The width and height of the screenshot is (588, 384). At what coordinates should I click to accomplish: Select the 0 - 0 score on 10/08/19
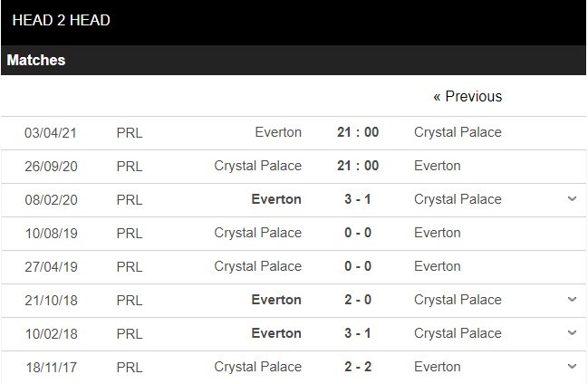pos(358,233)
